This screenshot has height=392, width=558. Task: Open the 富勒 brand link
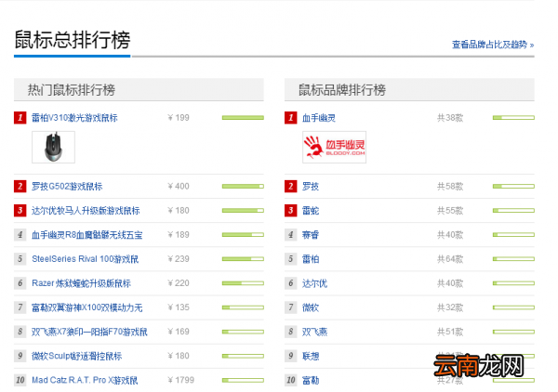311,380
